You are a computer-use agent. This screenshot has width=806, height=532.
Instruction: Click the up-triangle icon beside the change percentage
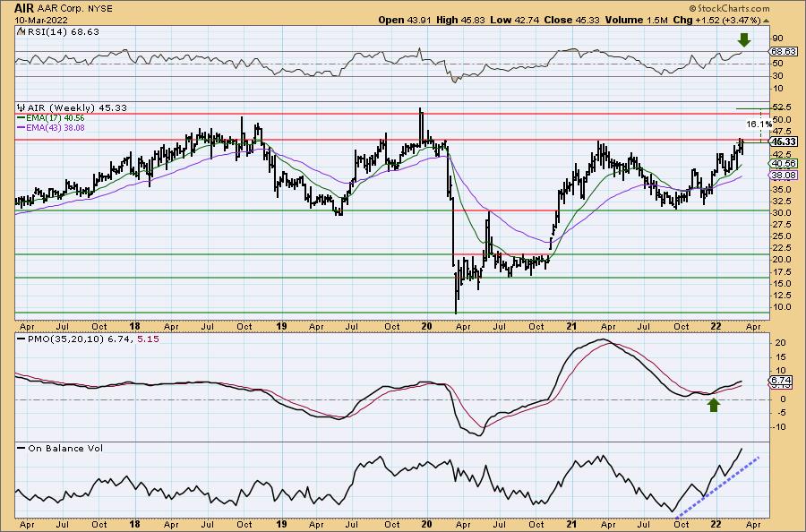766,21
